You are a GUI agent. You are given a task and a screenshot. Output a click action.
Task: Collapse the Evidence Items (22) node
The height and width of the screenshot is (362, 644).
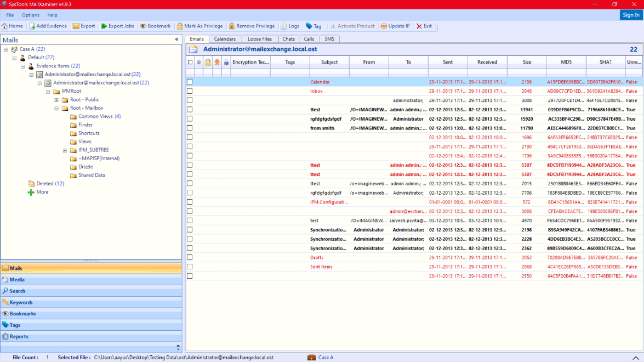(x=23, y=66)
